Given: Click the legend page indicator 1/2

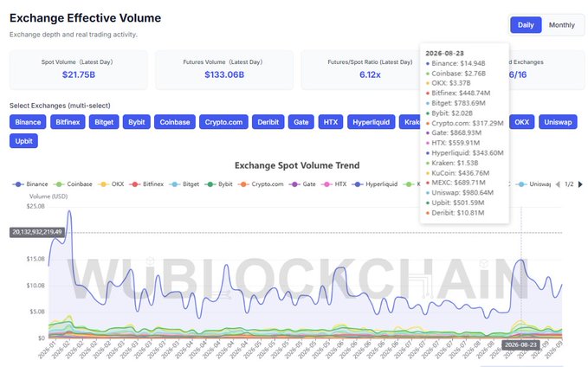Looking at the screenshot, I should (569, 184).
